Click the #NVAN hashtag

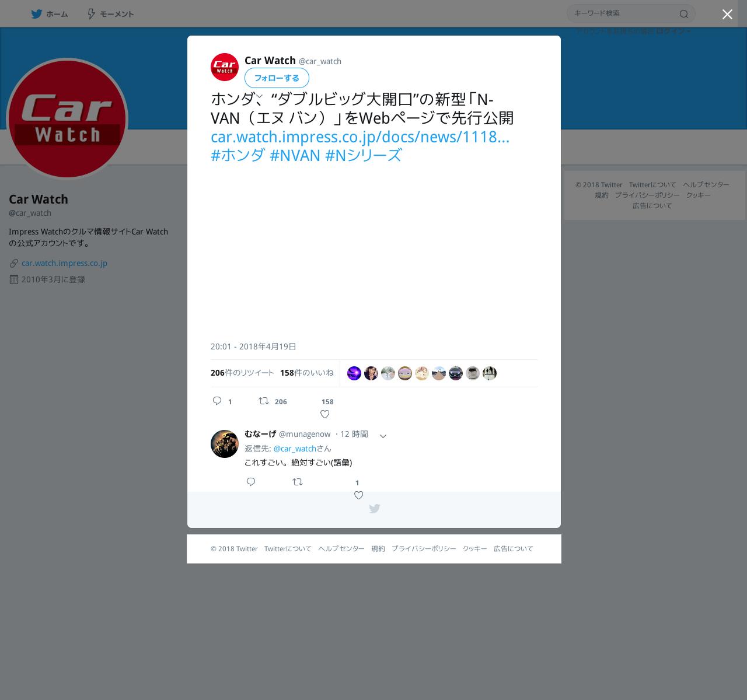pos(295,155)
